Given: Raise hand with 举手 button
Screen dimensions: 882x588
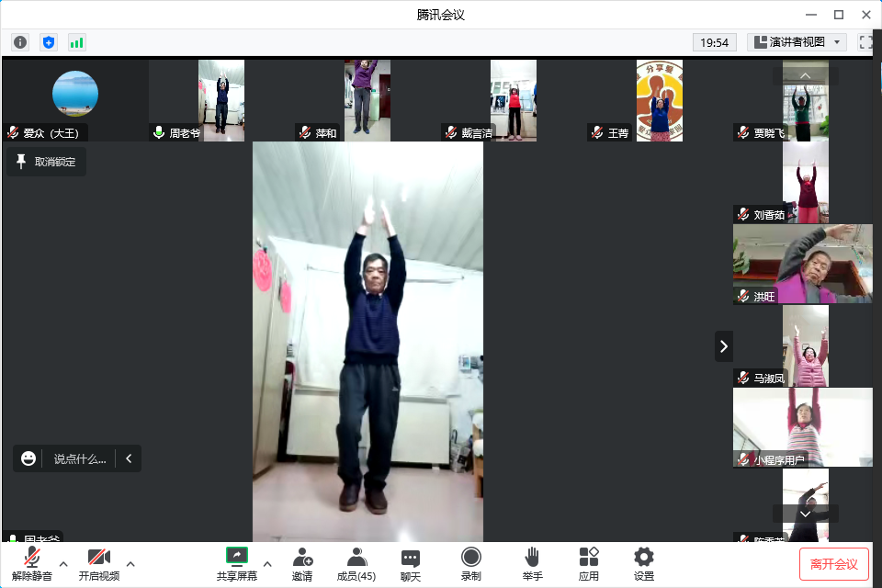Looking at the screenshot, I should (x=532, y=563).
